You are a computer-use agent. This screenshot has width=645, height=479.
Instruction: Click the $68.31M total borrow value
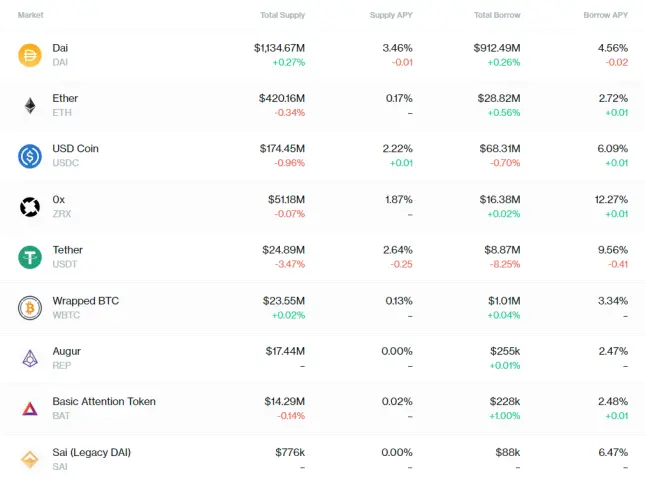click(500, 149)
